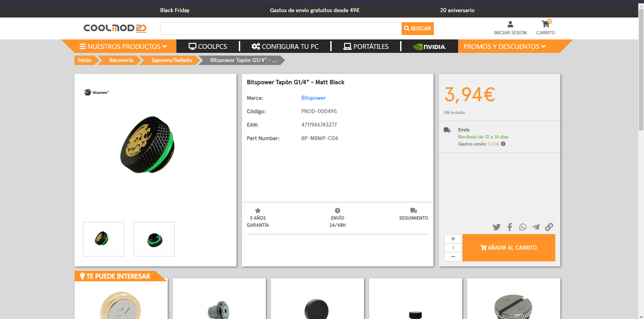Decrease quantity with minus button
This screenshot has height=319, width=644.
(453, 257)
